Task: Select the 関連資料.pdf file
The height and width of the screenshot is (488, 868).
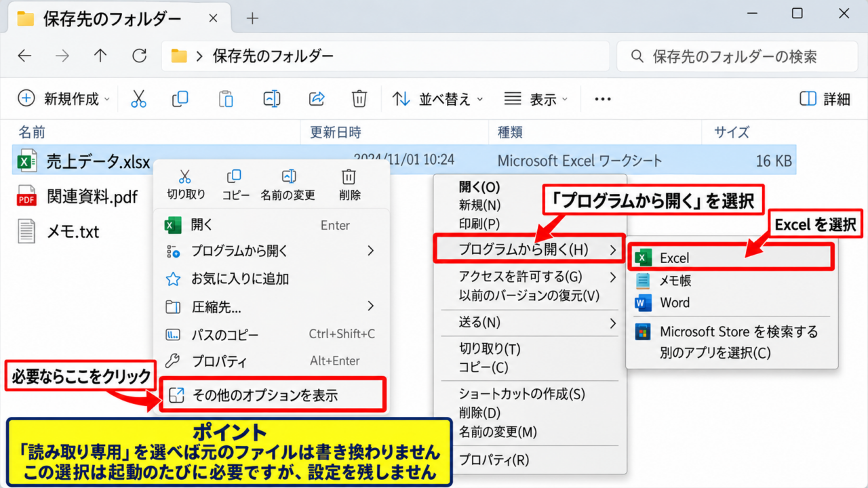Action: pos(77,197)
